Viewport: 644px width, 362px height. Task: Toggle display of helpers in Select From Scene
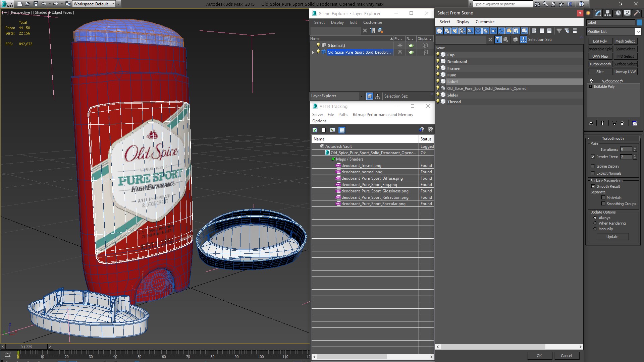pyautogui.click(x=470, y=31)
